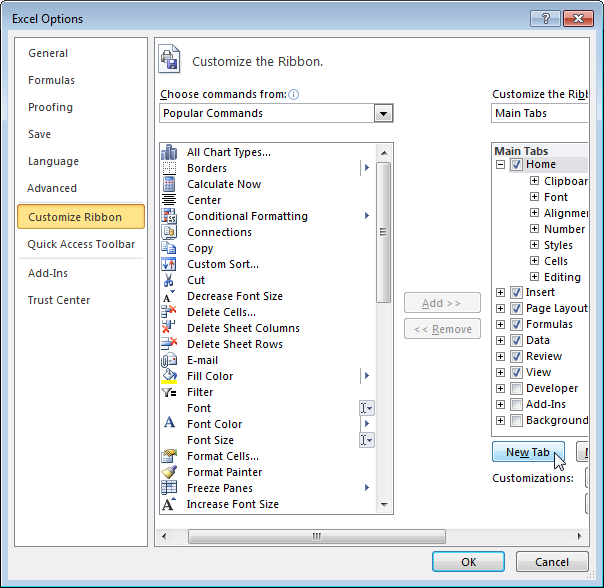Expand the Alignment group node
This screenshot has width=604, height=588.
[534, 213]
